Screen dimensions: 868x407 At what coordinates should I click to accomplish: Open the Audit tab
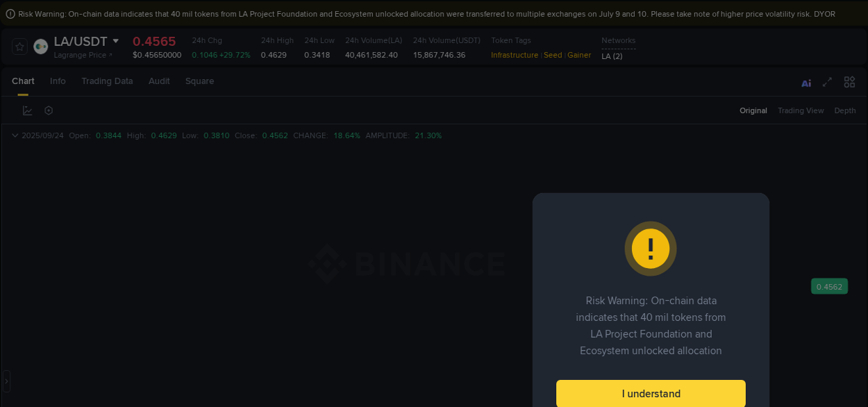coord(159,81)
